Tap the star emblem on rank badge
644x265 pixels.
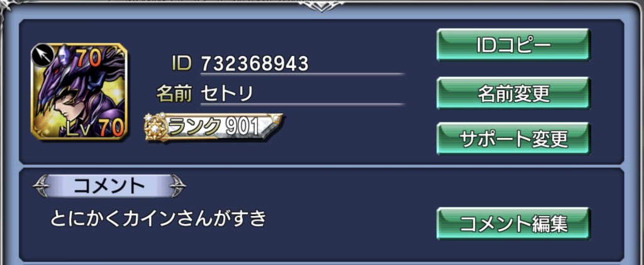pyautogui.click(x=155, y=128)
